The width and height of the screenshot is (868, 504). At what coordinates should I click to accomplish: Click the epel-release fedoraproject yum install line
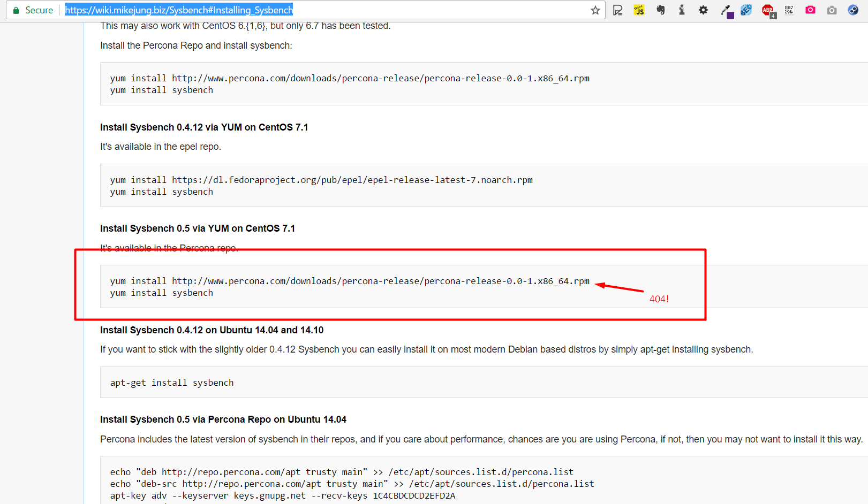tap(321, 180)
